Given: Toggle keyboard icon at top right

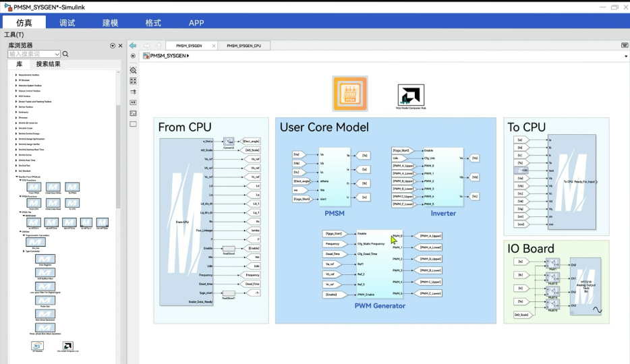Looking at the screenshot, I should [625, 45].
